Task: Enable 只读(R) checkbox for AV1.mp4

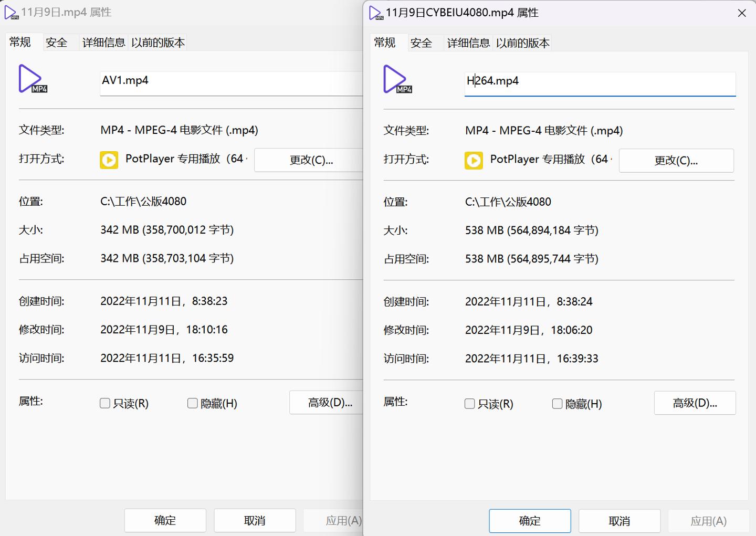Action: click(x=104, y=403)
